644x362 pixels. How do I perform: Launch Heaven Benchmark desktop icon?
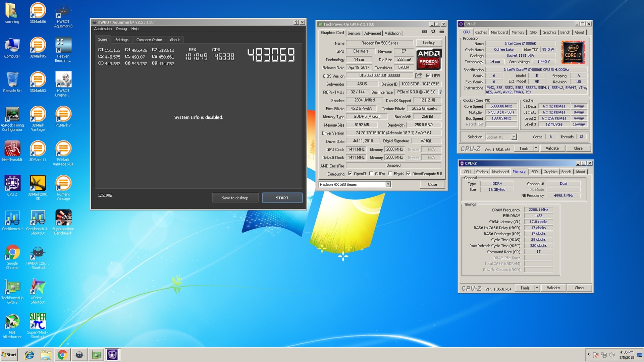tap(63, 50)
